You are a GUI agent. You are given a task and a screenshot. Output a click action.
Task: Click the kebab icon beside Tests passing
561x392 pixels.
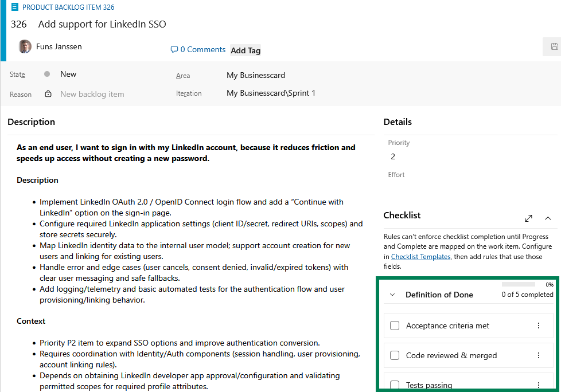(537, 385)
